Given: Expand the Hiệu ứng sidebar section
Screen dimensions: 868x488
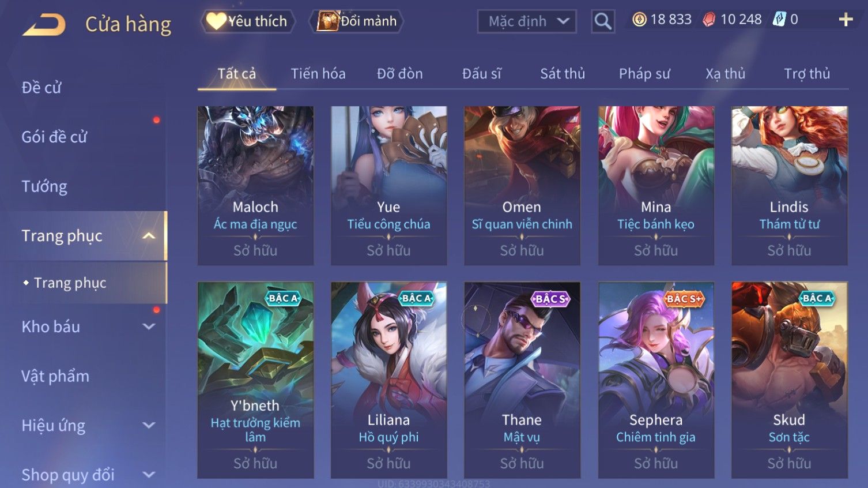Looking at the screenshot, I should click(149, 426).
